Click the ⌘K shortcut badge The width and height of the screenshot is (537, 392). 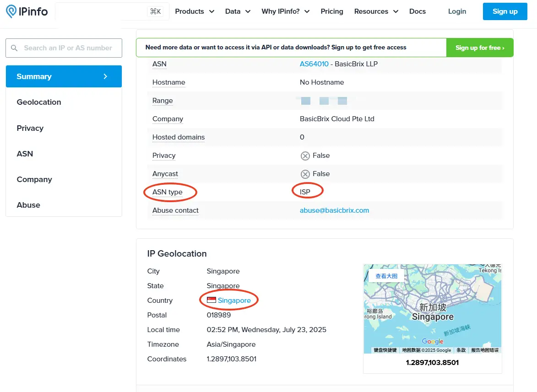[x=156, y=11]
